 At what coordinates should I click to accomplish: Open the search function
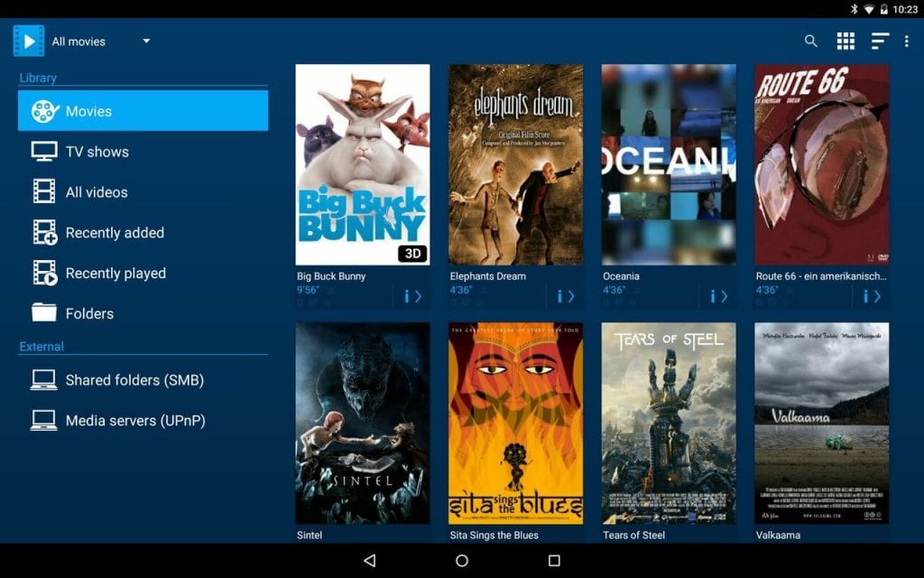click(x=810, y=41)
